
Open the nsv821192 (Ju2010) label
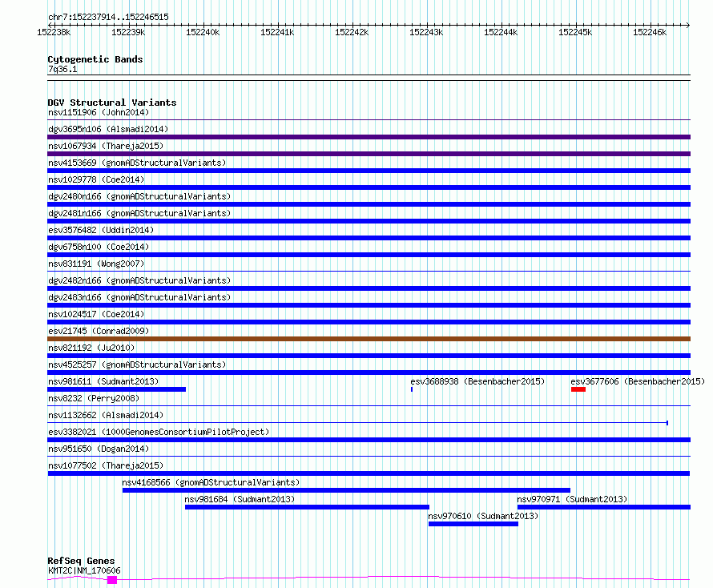point(91,348)
